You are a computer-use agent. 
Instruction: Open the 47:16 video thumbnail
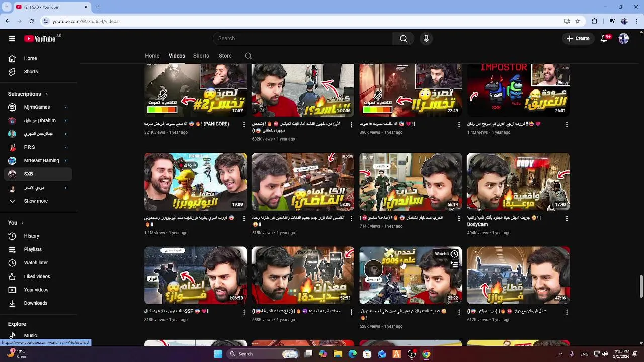(x=518, y=275)
